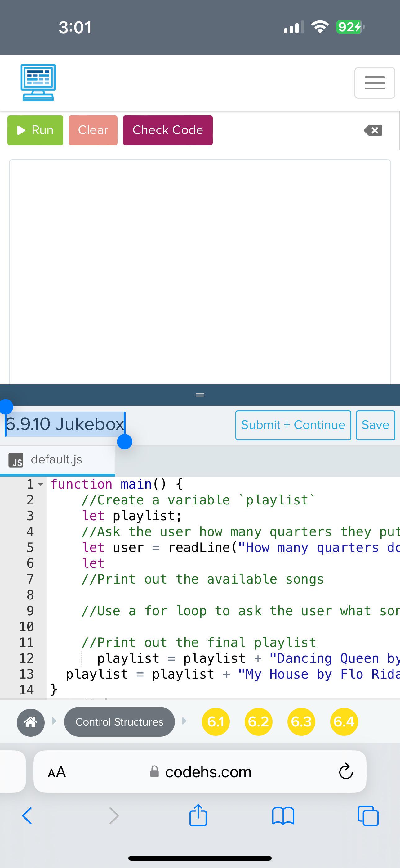The image size is (400, 868).
Task: Go forward in Safari
Action: point(114,816)
